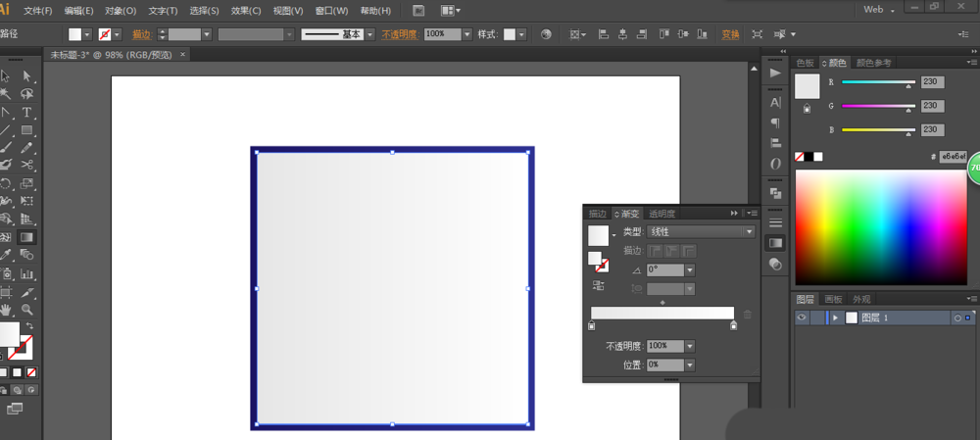The width and height of the screenshot is (980, 440).
Task: Open the Character panel dock icon
Action: (x=775, y=103)
